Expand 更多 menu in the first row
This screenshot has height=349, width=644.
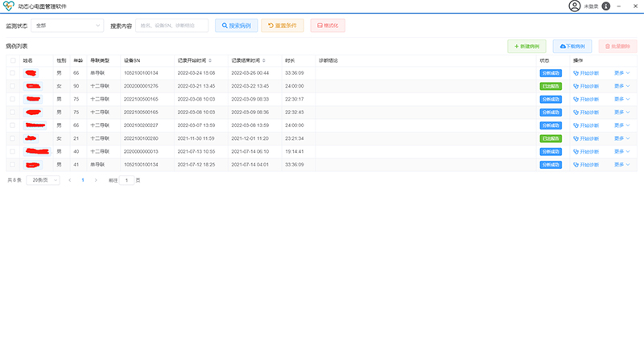tap(622, 72)
